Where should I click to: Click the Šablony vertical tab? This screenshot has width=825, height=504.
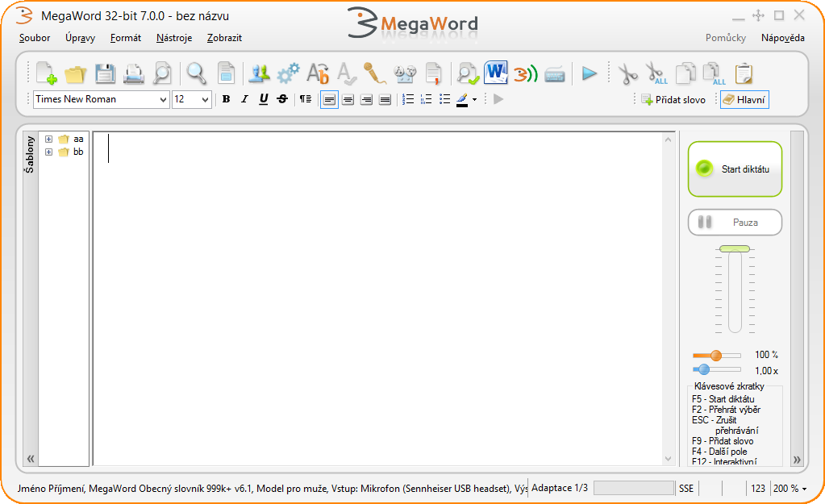pos(30,154)
